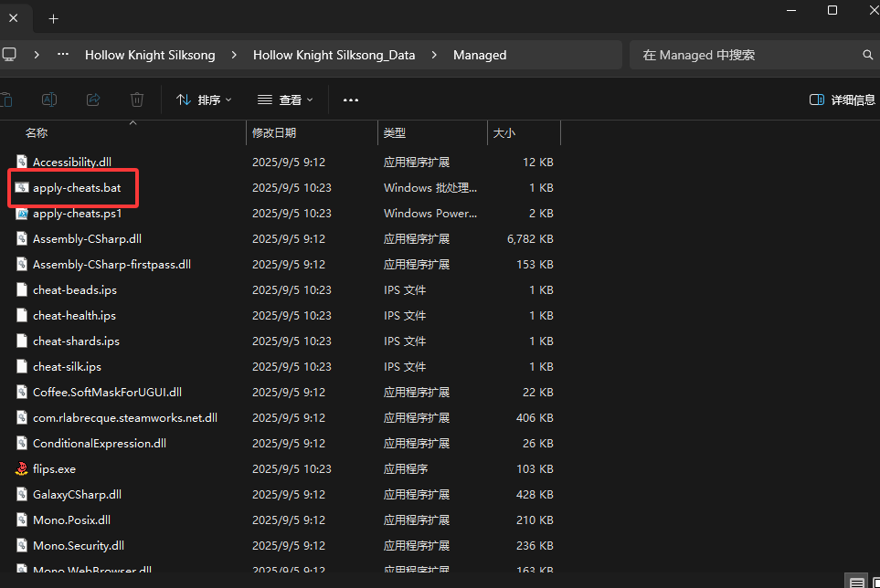Select the apply-cheats.ps1 PowerShell file icon
Image resolution: width=880 pixels, height=588 pixels.
tap(22, 213)
